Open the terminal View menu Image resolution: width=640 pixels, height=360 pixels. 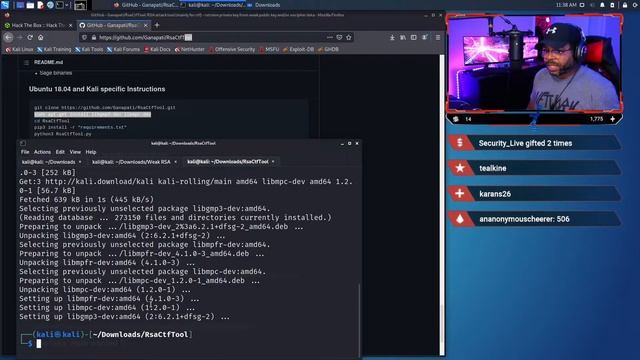[75, 152]
